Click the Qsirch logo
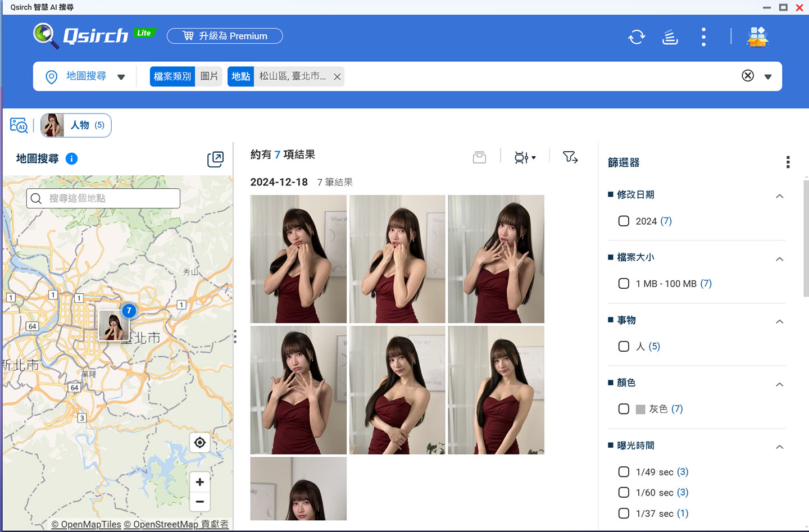This screenshot has width=809, height=532. (81, 36)
